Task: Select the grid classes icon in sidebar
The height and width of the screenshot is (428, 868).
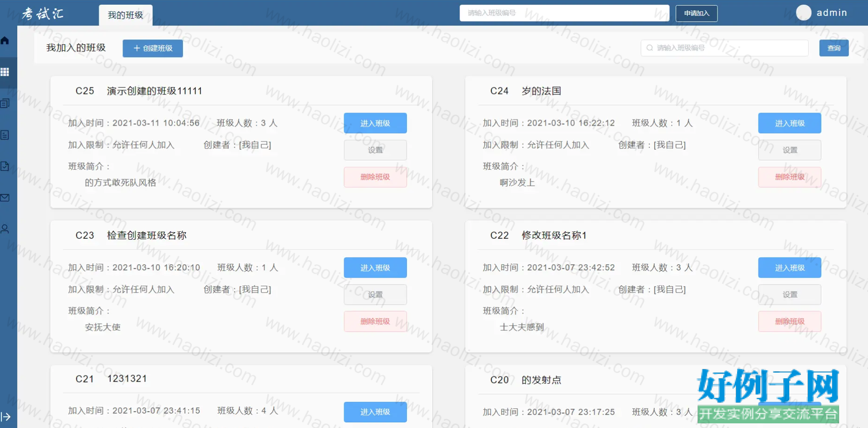Action: click(5, 72)
